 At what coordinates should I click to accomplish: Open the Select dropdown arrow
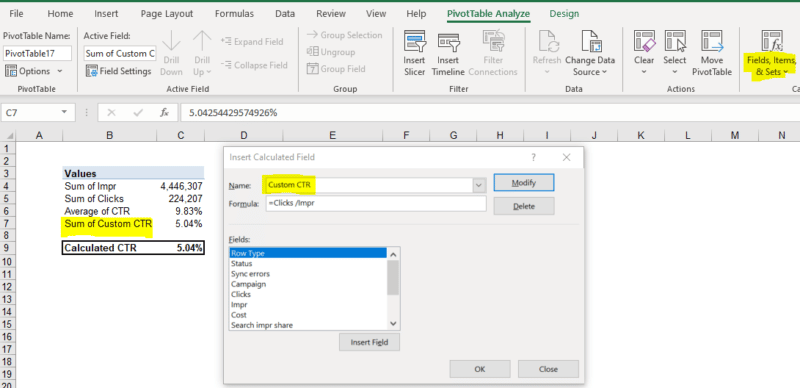[674, 72]
